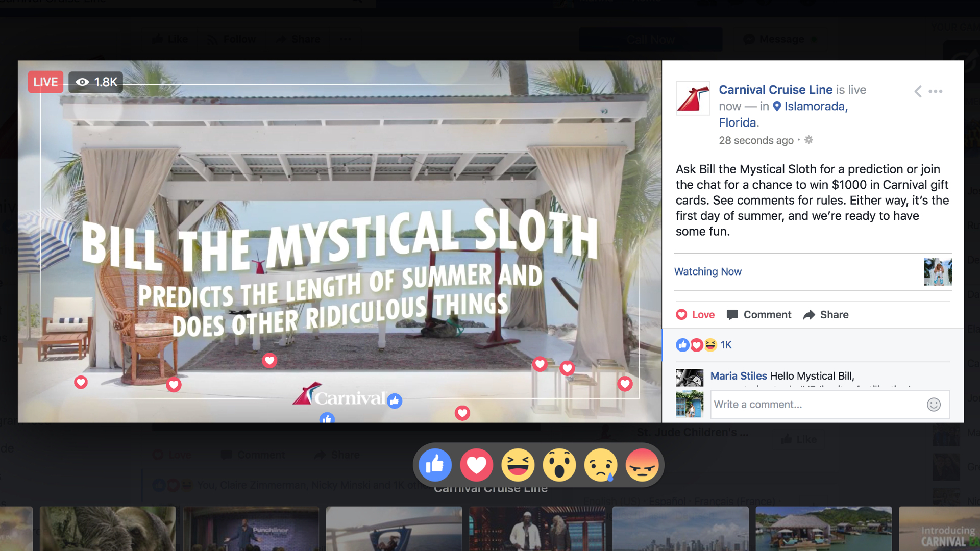The width and height of the screenshot is (980, 551).
Task: Click Watching Now link
Action: point(708,272)
